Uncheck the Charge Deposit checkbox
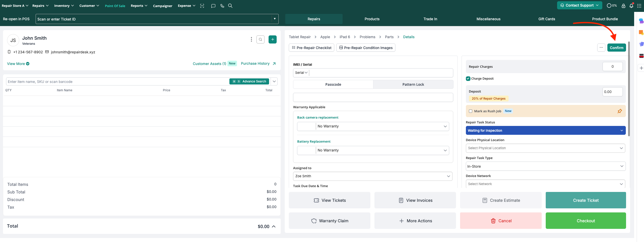 [468, 79]
